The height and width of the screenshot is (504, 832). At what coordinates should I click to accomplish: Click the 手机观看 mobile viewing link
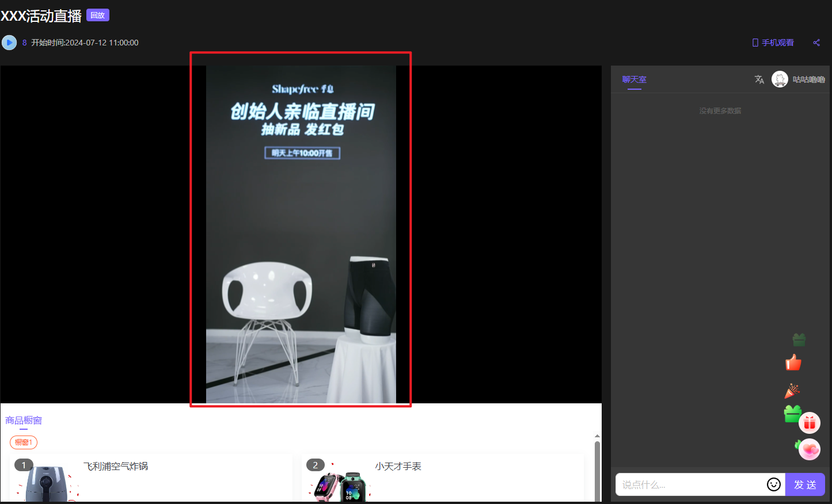773,43
